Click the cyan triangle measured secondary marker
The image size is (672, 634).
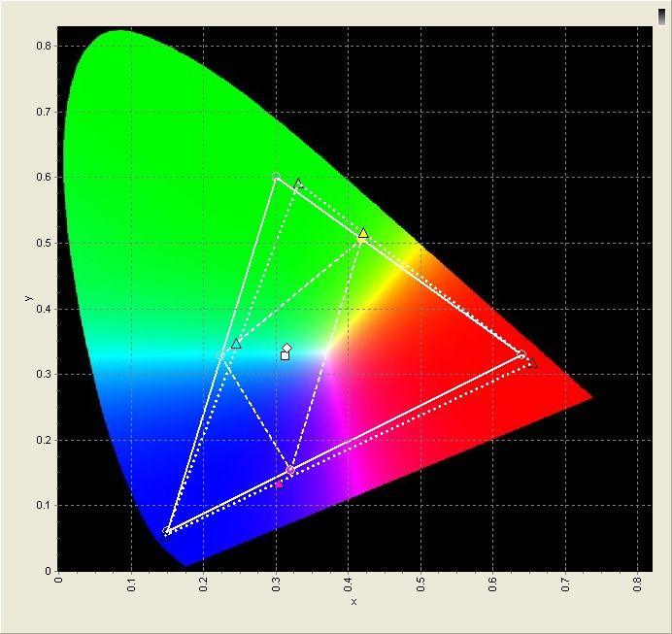point(236,344)
